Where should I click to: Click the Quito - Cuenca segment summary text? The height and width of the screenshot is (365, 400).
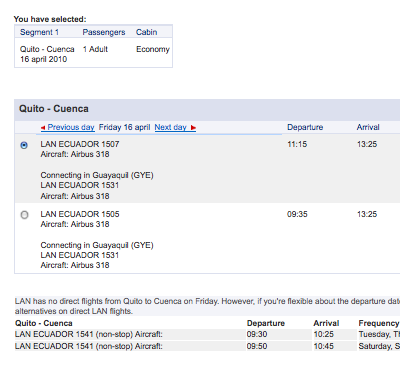[x=47, y=49]
